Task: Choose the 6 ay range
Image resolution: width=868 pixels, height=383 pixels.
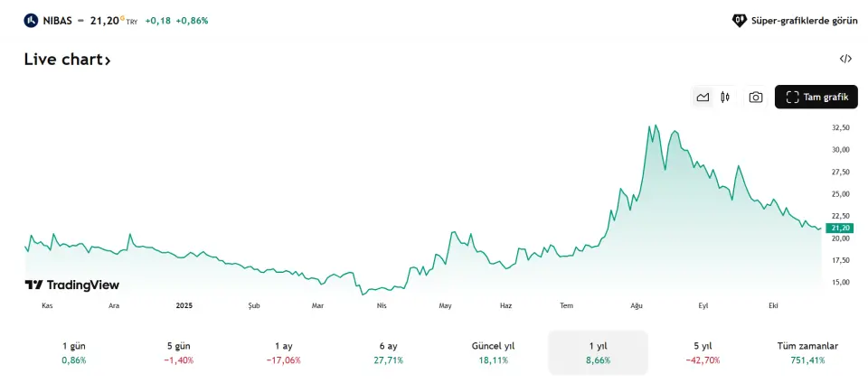Action: [x=388, y=352]
